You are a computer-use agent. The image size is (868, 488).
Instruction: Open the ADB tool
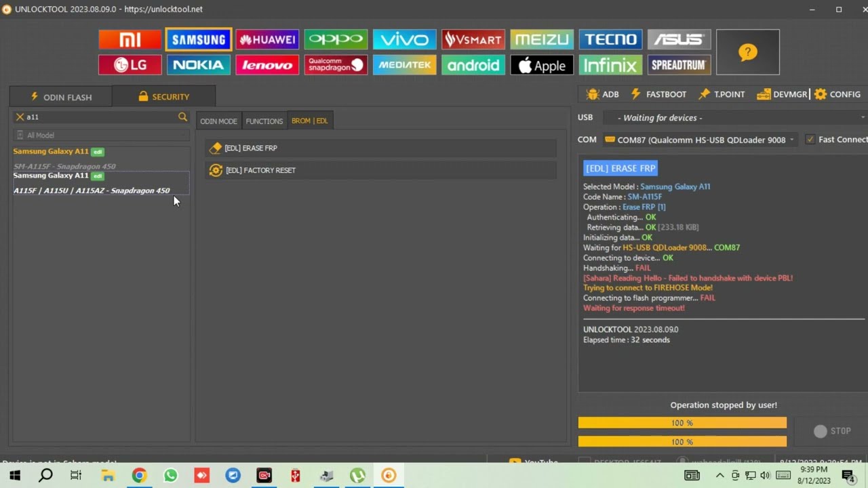tap(603, 94)
